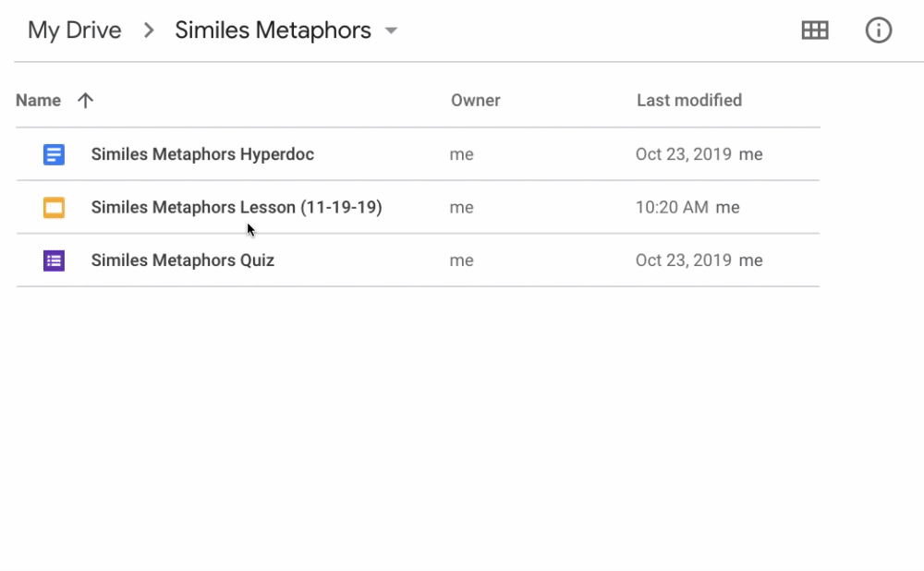Image resolution: width=924 pixels, height=571 pixels.
Task: Sort by the Last modified column header
Action: (689, 100)
